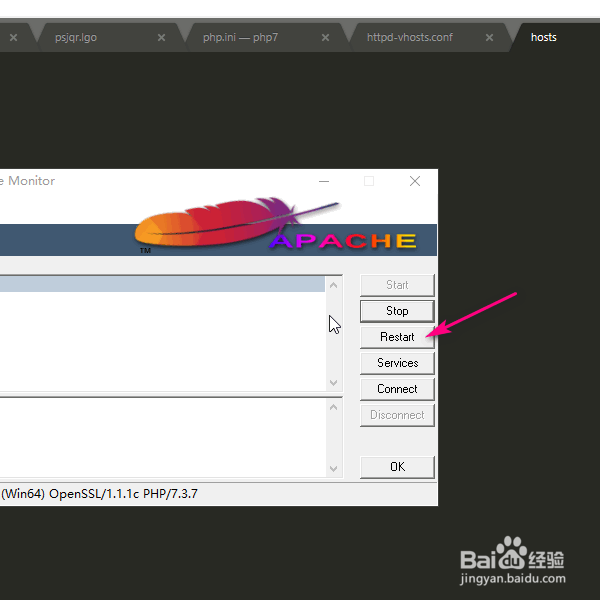The height and width of the screenshot is (600, 600).
Task: Click the Stop button in Apache Monitor
Action: 397,311
